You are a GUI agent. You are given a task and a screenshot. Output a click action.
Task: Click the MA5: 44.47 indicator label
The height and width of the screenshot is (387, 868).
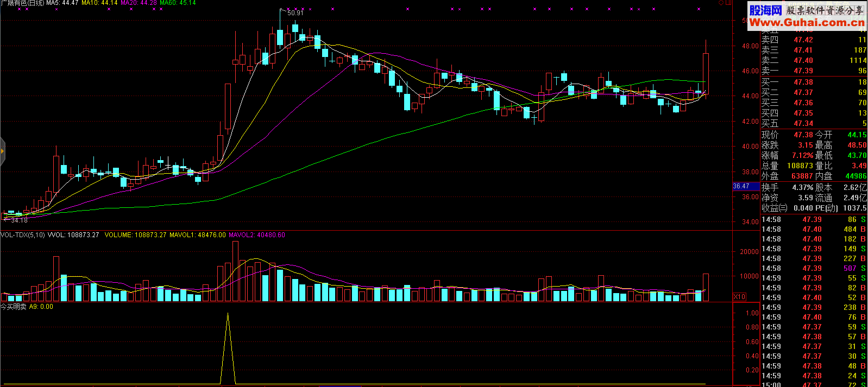pyautogui.click(x=62, y=3)
